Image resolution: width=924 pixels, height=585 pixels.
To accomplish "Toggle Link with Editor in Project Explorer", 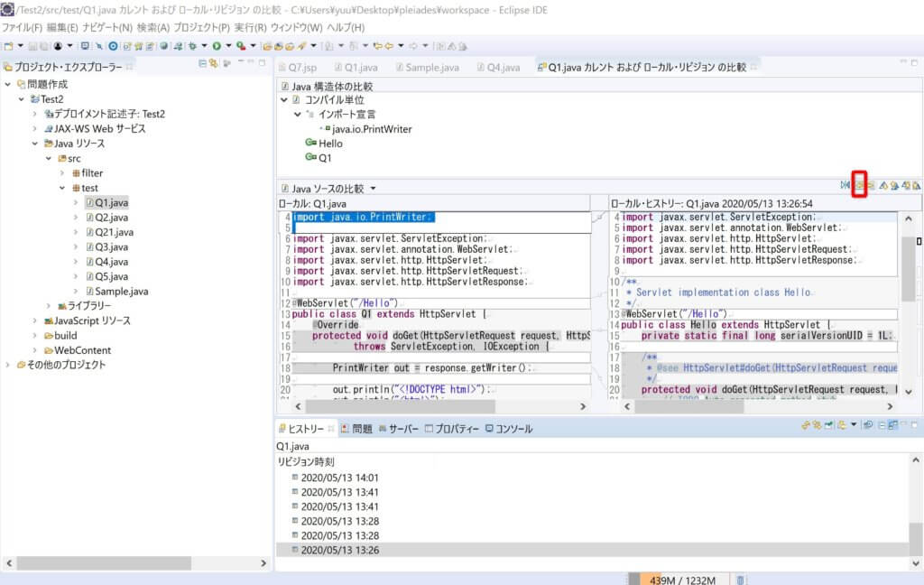I will click(213, 63).
